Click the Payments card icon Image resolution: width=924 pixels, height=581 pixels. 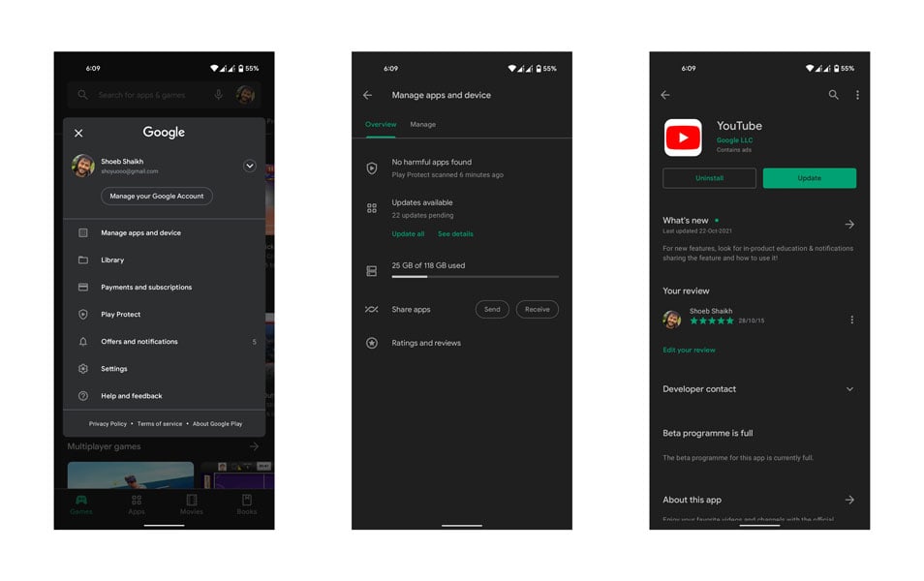(x=83, y=287)
